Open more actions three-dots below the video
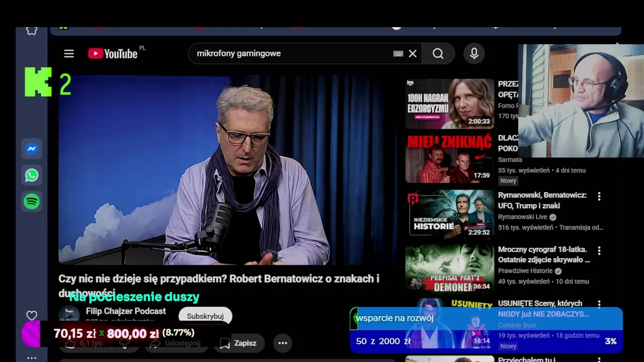This screenshot has width=644, height=362. pyautogui.click(x=283, y=343)
